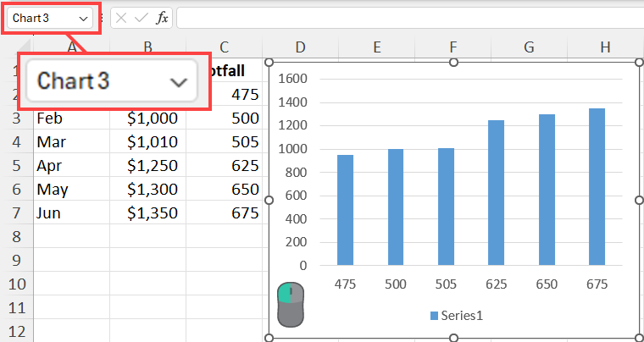Select the chart bar labeled 500
Viewport: 644px width, 342px height.
(396, 207)
